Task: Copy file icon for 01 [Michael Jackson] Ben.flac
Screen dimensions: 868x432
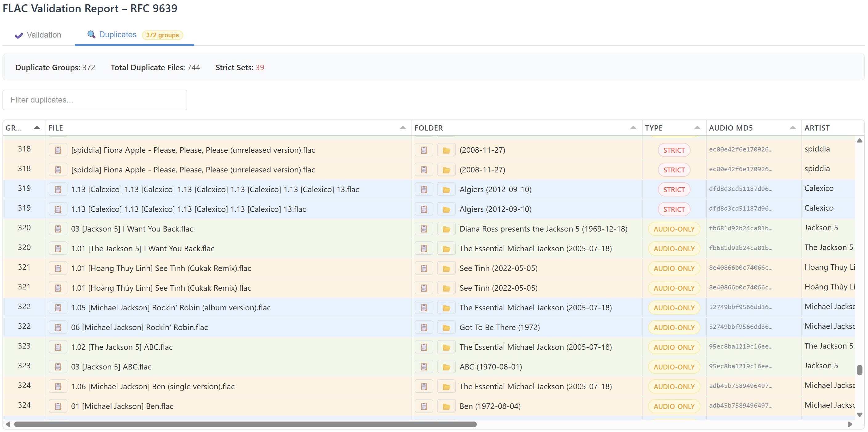Action: (58, 406)
